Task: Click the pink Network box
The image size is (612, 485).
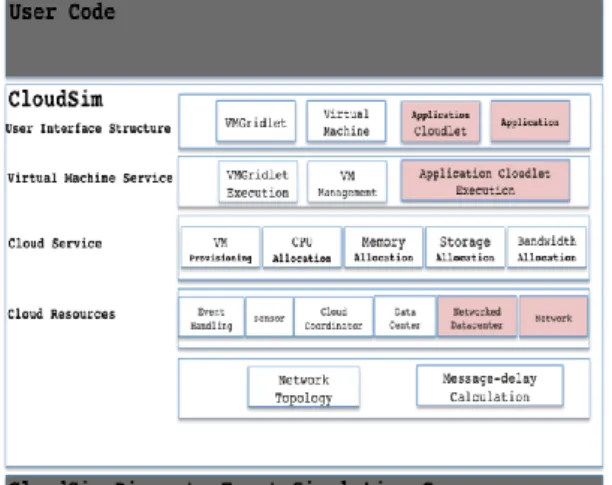Action: tap(553, 317)
